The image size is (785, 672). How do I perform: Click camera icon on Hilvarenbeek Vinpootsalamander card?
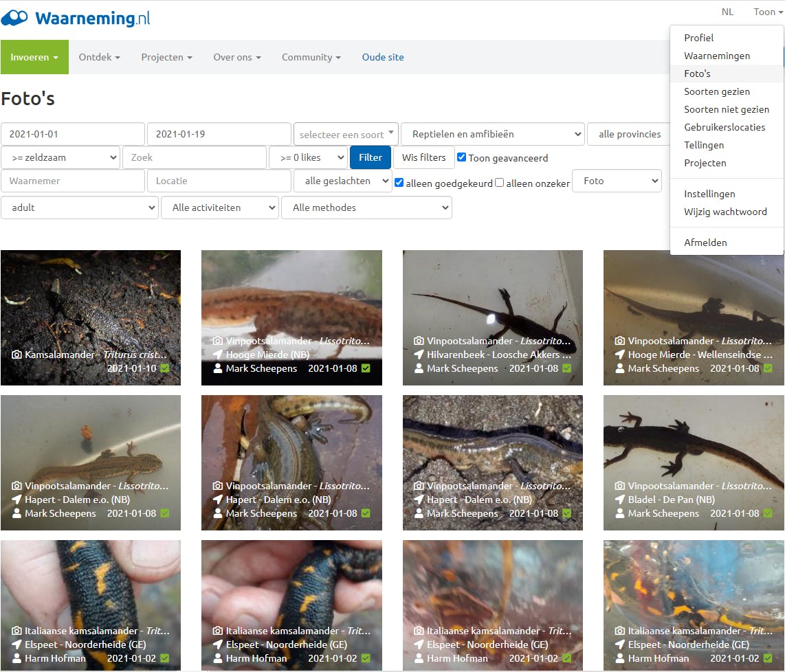tap(419, 341)
